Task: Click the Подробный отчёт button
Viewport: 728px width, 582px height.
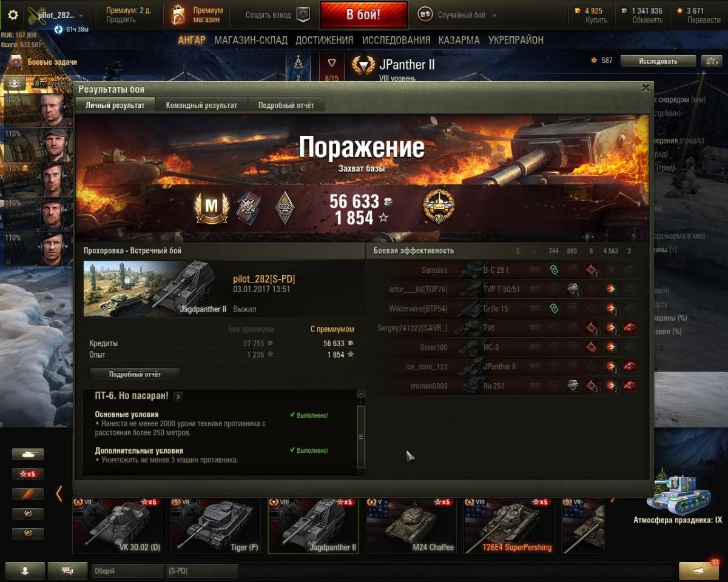Action: coord(135,374)
